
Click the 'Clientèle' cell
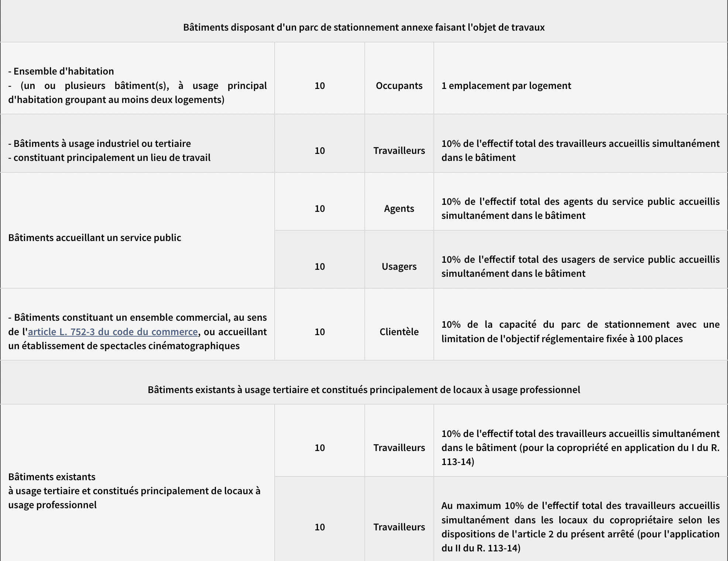coord(399,332)
